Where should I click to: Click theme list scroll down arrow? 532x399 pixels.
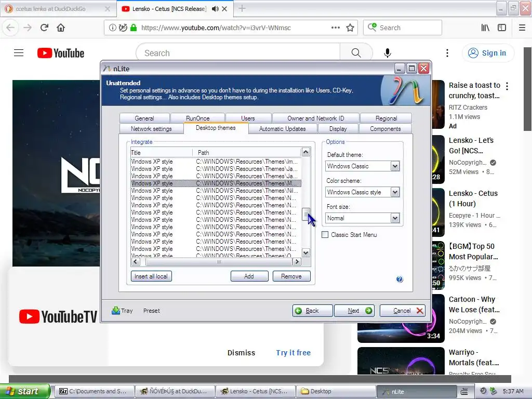point(305,253)
